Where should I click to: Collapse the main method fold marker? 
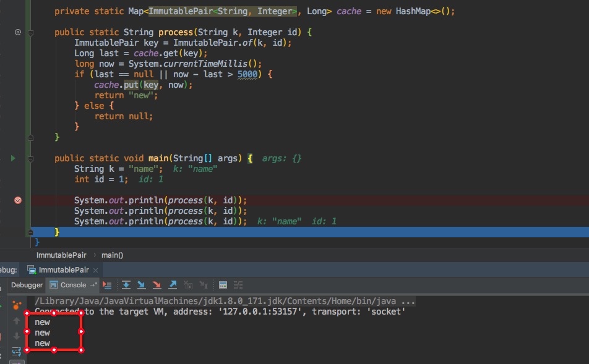pyautogui.click(x=30, y=158)
